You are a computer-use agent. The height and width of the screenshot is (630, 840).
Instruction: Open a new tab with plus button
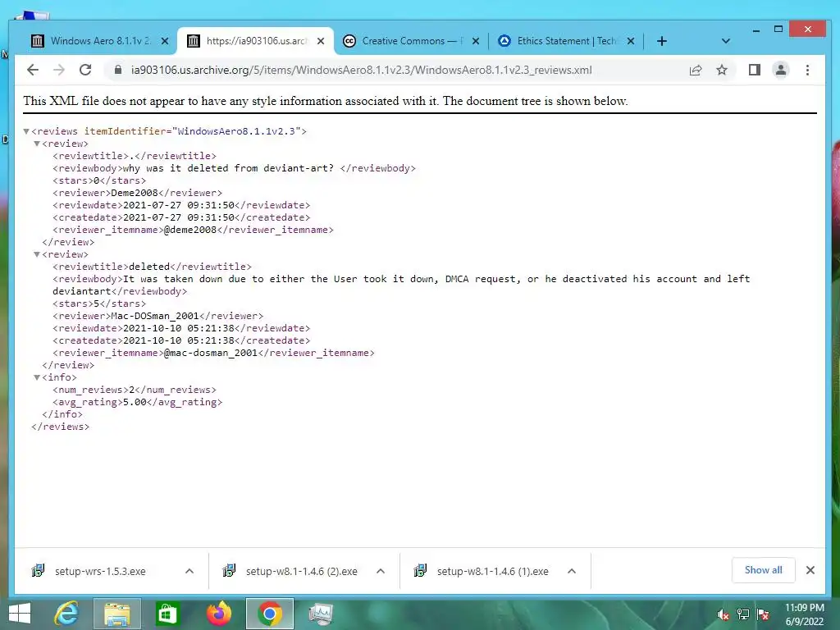662,41
